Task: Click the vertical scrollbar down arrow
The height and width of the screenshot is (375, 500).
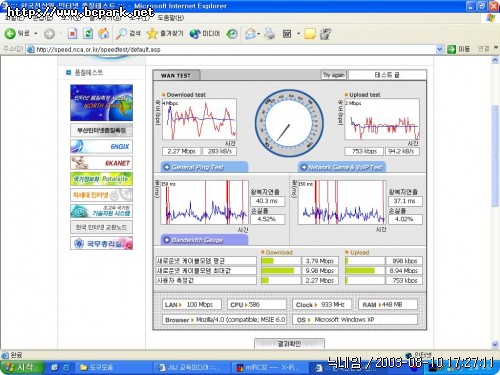Action: (495, 344)
